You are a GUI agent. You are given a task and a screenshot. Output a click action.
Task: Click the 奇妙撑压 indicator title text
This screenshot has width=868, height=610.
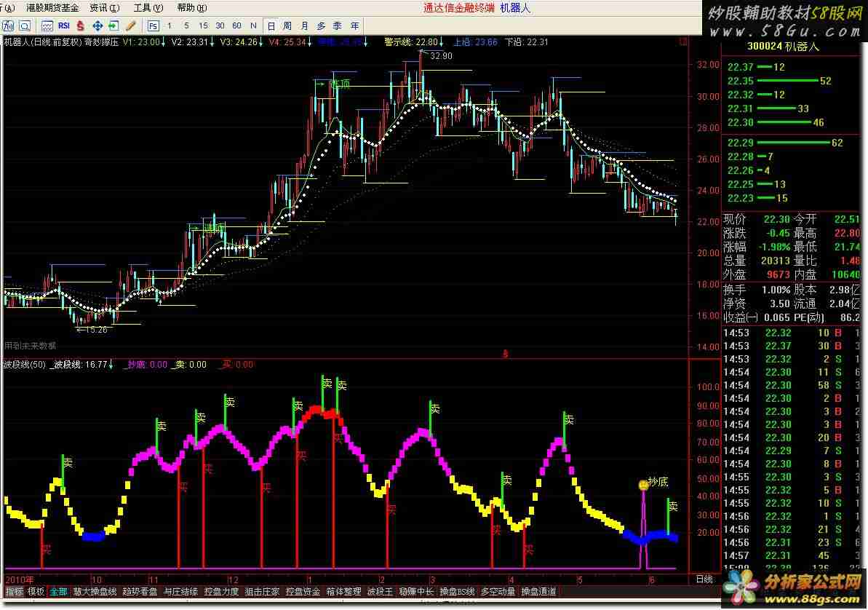(x=101, y=42)
